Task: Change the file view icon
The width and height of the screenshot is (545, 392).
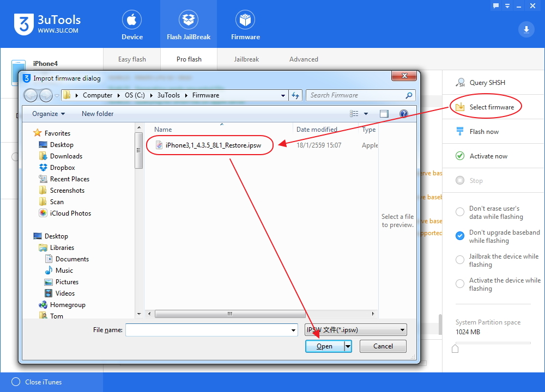Action: tap(354, 114)
